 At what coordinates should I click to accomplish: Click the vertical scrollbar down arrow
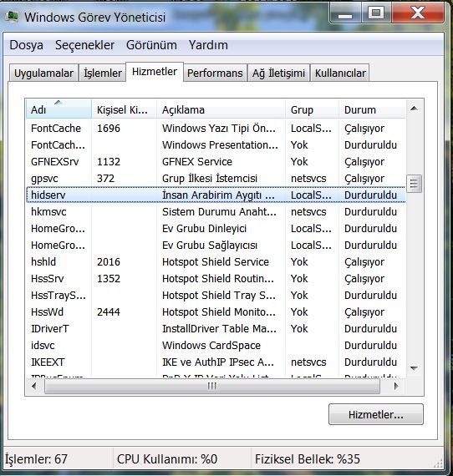click(x=414, y=368)
